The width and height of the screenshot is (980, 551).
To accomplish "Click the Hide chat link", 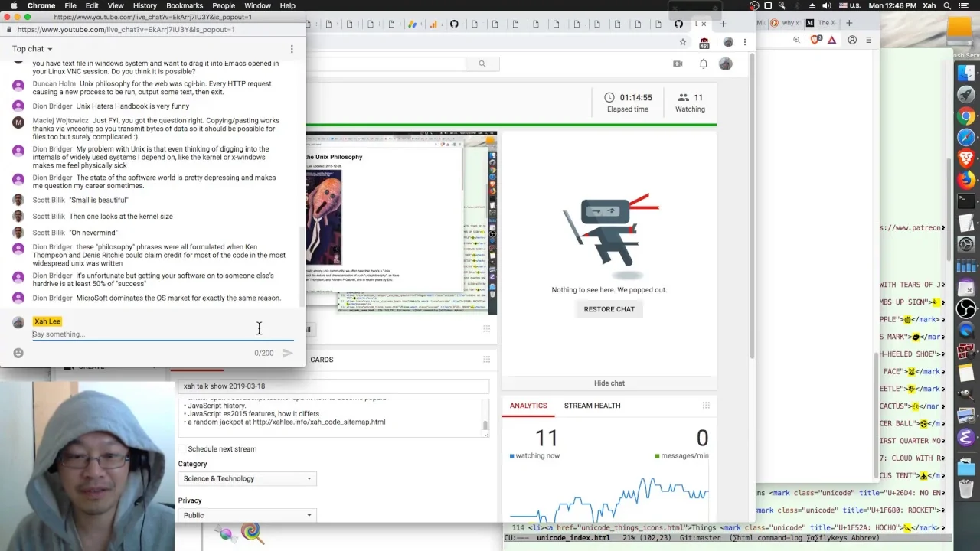I will point(609,383).
